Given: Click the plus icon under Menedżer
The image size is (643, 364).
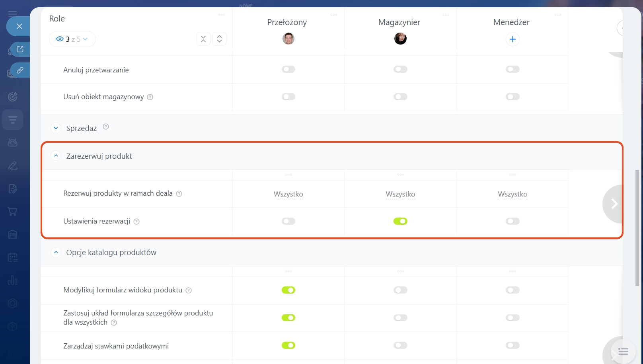Looking at the screenshot, I should [512, 39].
